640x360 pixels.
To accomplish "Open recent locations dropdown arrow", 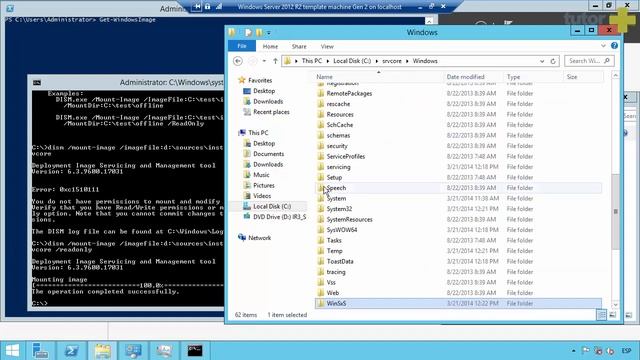I will (x=264, y=61).
